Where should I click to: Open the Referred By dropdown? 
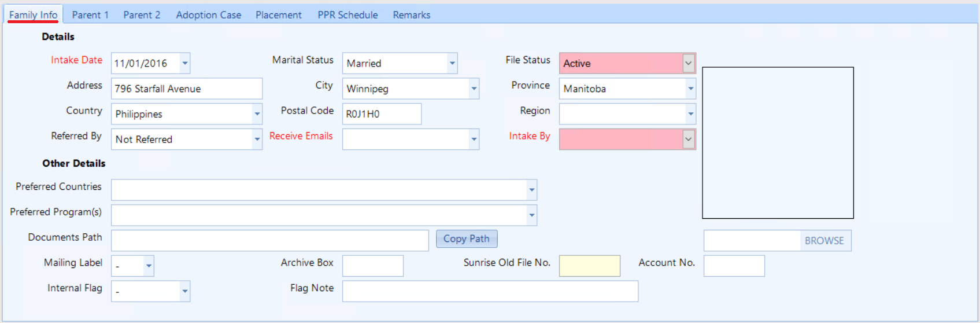(257, 140)
